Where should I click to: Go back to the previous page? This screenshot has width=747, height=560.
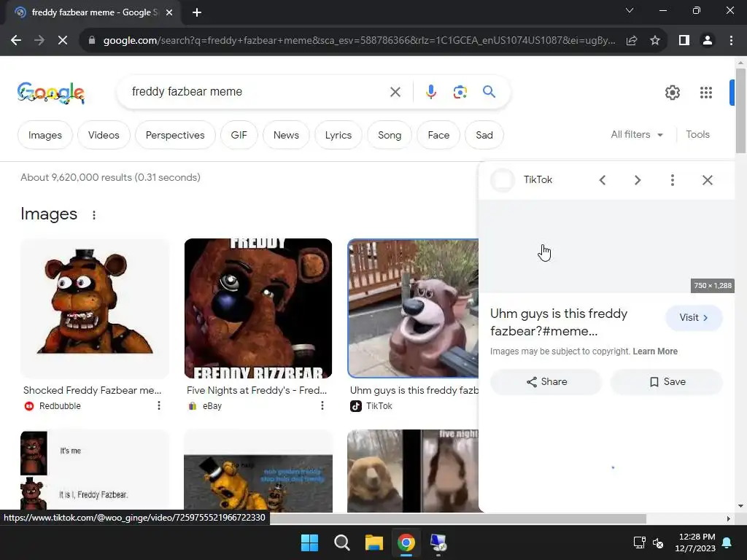(16, 41)
